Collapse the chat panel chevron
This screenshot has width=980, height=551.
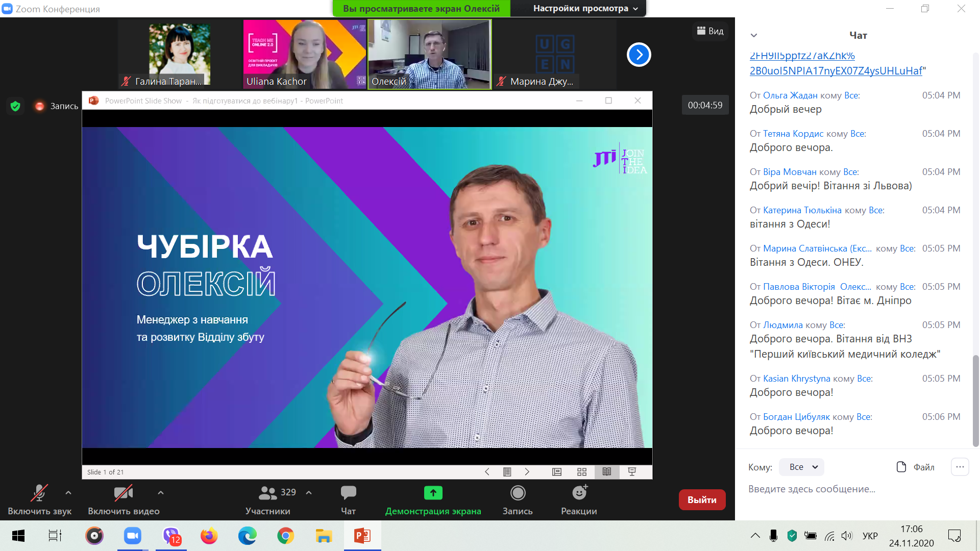click(x=753, y=35)
